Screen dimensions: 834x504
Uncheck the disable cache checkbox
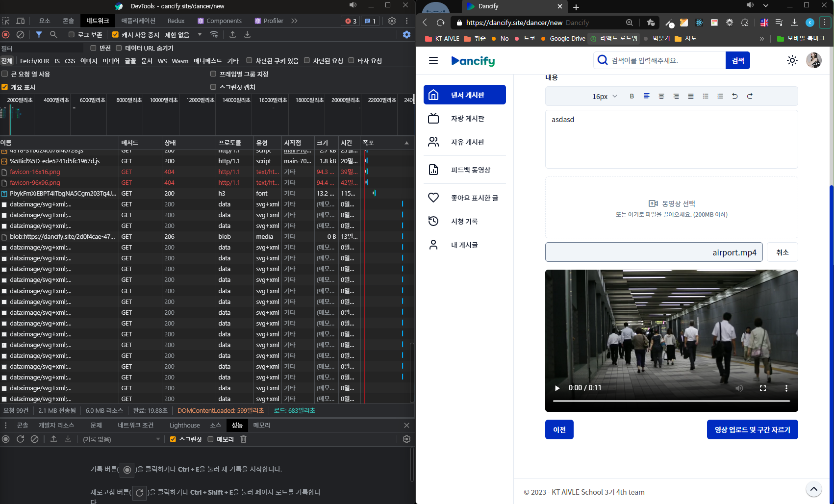pos(115,34)
